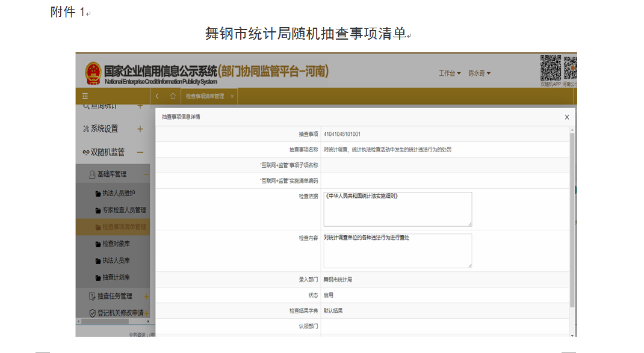This screenshot has width=644, height=353.
Task: Click the dialog vertical scrollbar
Action: (x=572, y=219)
